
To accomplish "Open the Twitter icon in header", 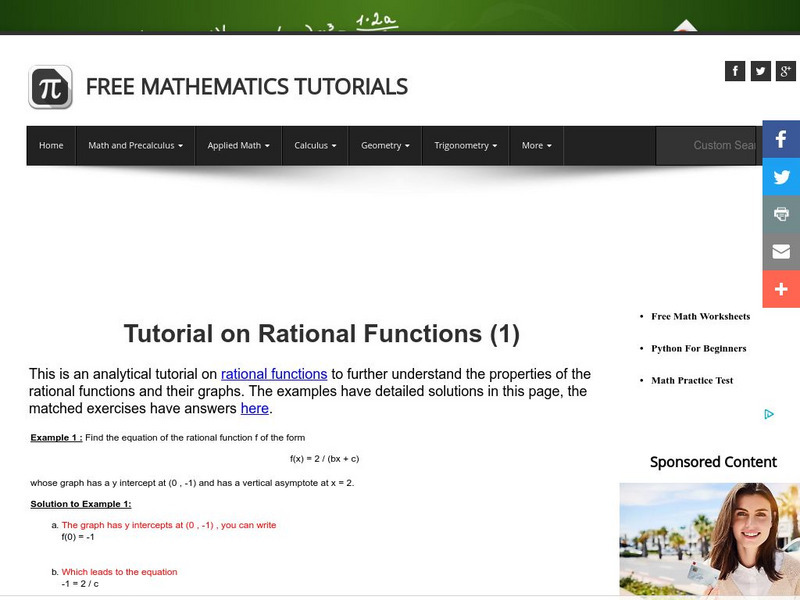I will point(760,70).
